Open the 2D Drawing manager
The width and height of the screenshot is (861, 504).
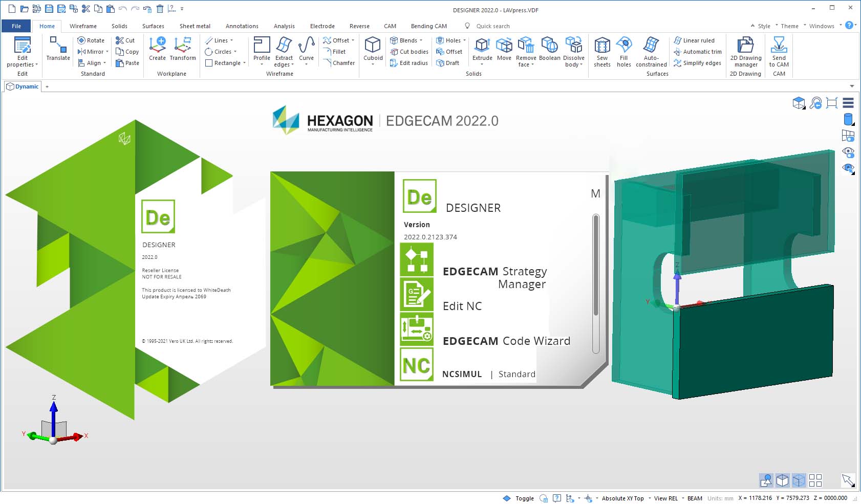(745, 51)
